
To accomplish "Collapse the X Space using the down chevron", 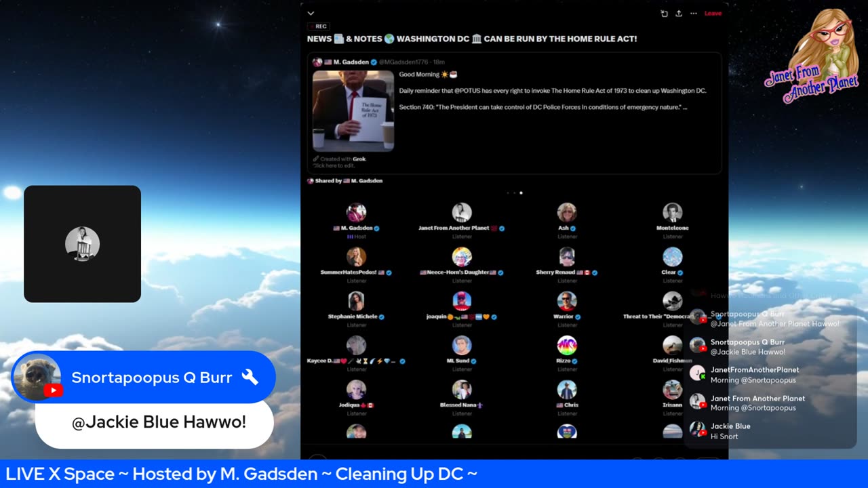I will pyautogui.click(x=311, y=13).
